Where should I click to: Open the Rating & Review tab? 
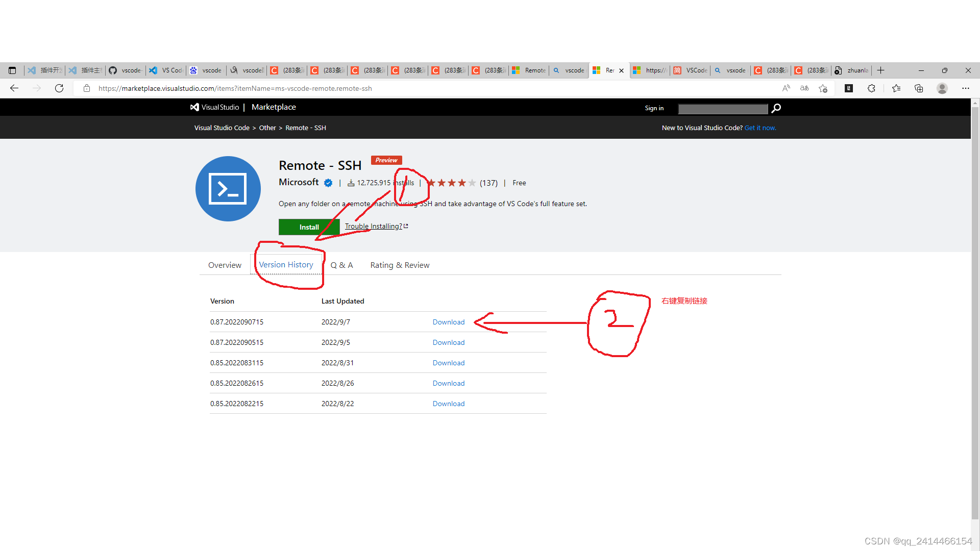tap(400, 265)
